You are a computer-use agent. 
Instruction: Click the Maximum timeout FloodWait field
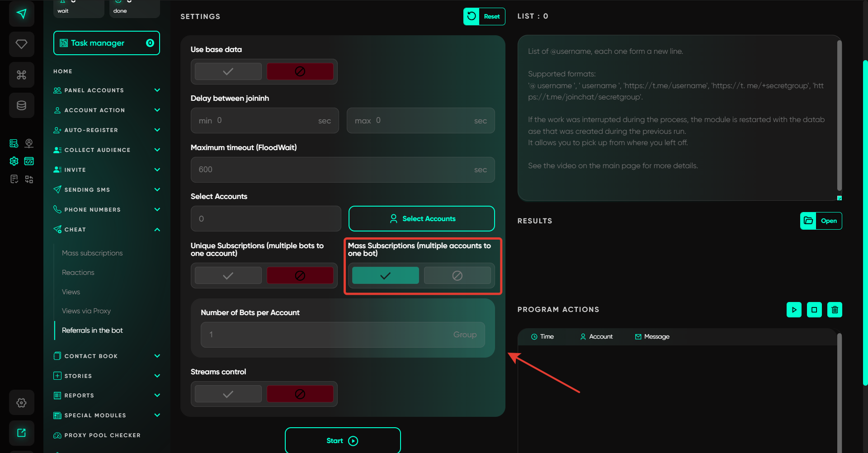pyautogui.click(x=335, y=170)
